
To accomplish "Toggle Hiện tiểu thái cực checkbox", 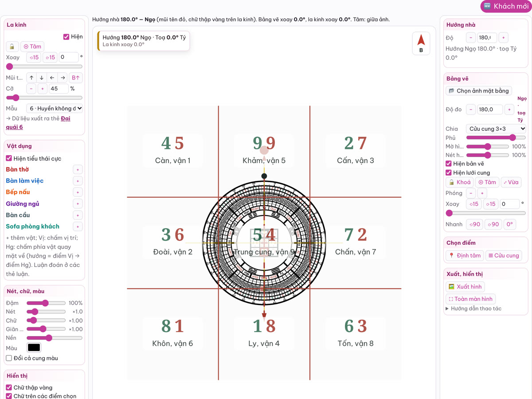I will click(x=9, y=158).
